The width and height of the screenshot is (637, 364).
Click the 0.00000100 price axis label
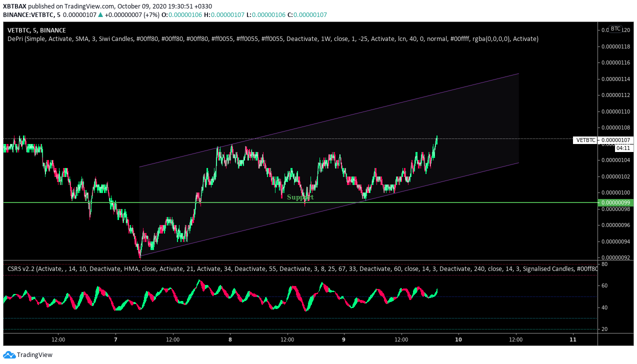[616, 193]
